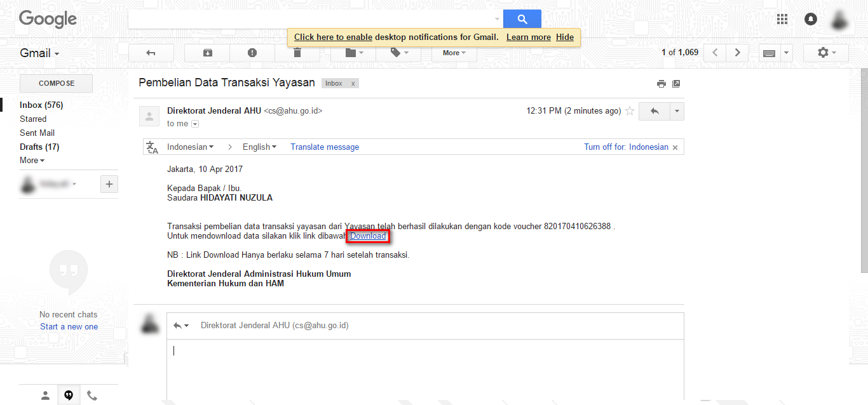Open the Hangouts conversations tab
868x405 pixels.
tap(69, 395)
